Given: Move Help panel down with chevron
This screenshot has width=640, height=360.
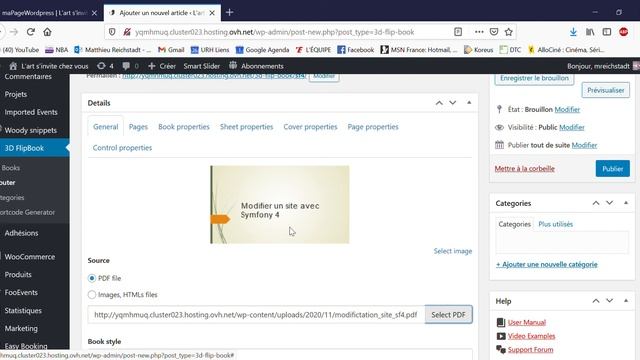Looking at the screenshot, I should (x=609, y=301).
